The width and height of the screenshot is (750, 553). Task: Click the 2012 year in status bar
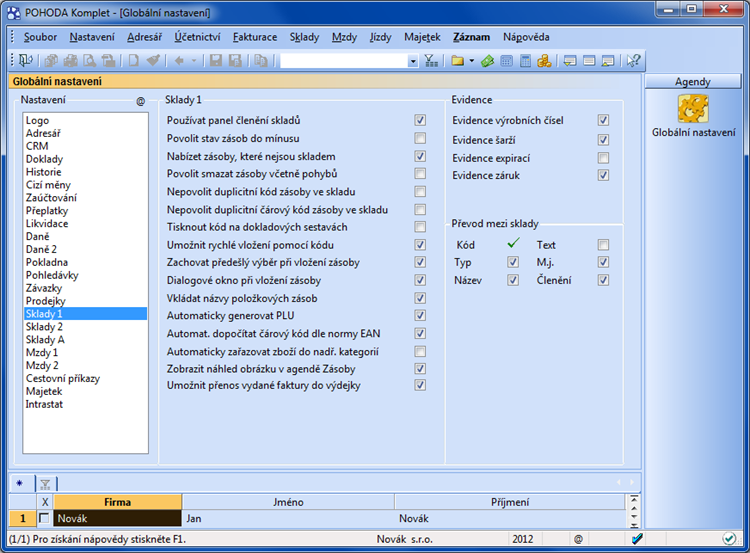(x=523, y=539)
